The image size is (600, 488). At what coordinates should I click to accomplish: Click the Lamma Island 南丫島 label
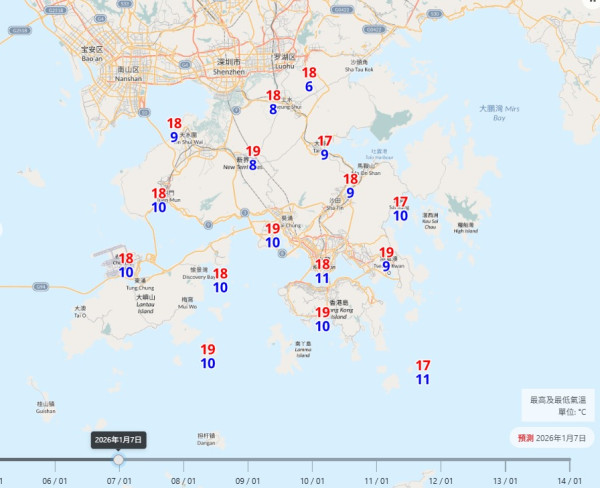tap(303, 349)
